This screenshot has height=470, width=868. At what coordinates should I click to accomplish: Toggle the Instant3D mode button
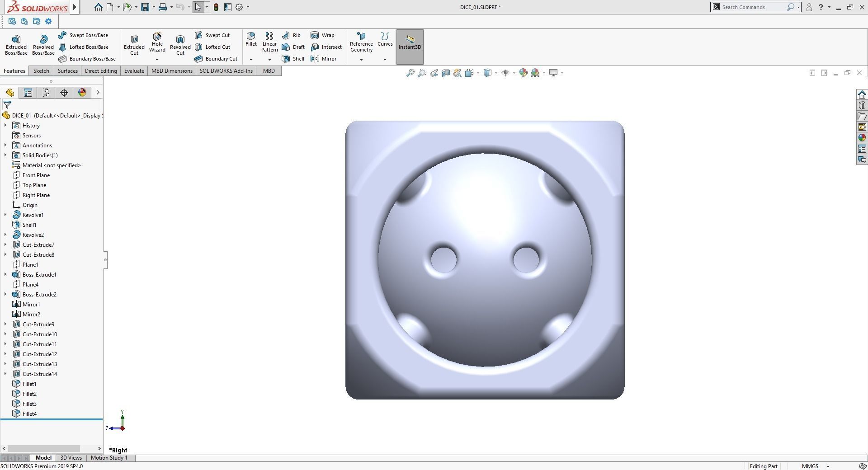coord(410,47)
